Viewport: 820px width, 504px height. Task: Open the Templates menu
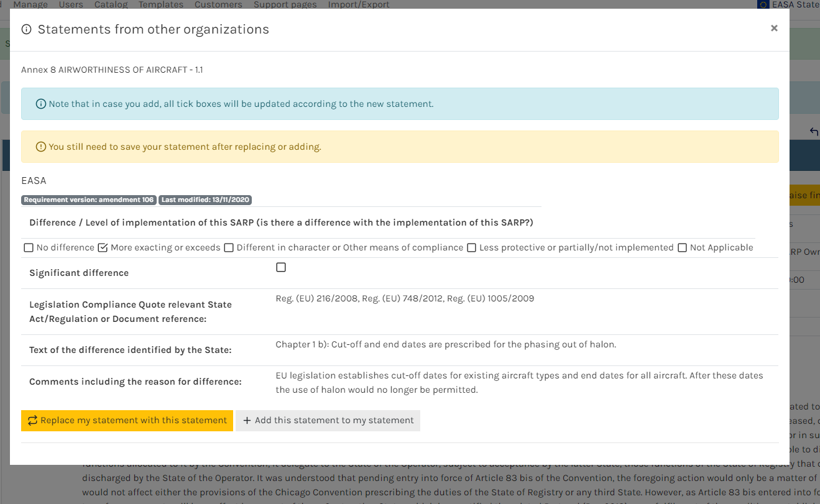(x=160, y=4)
